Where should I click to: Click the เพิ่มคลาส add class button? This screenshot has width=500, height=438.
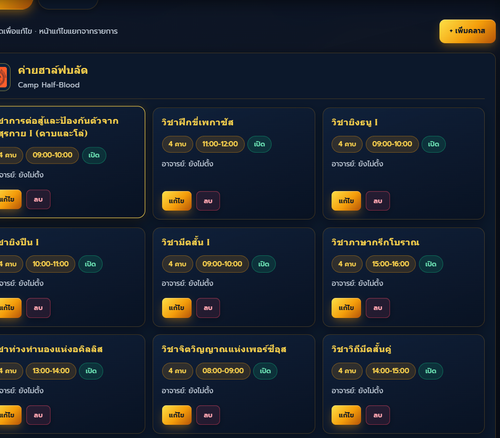coord(467,31)
